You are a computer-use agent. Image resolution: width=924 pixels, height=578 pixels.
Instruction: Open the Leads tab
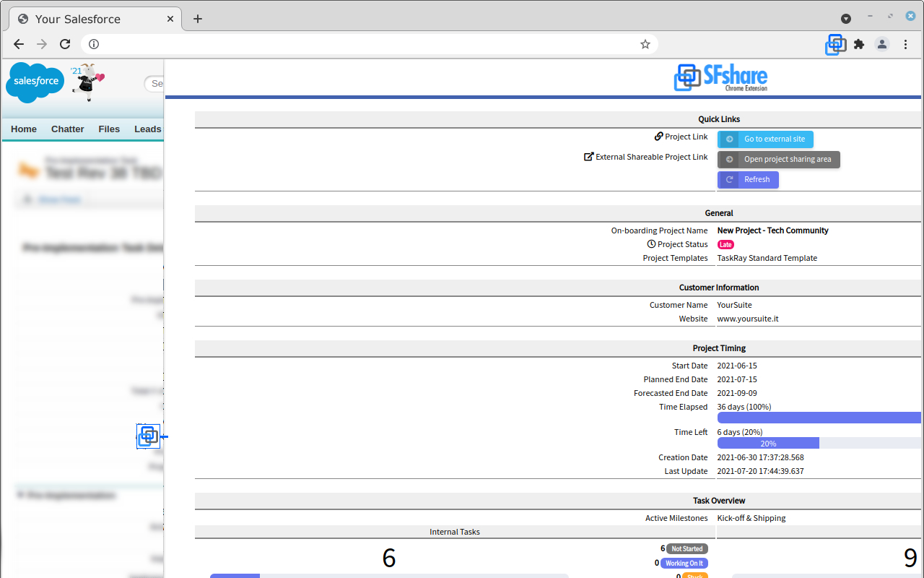[x=148, y=129]
